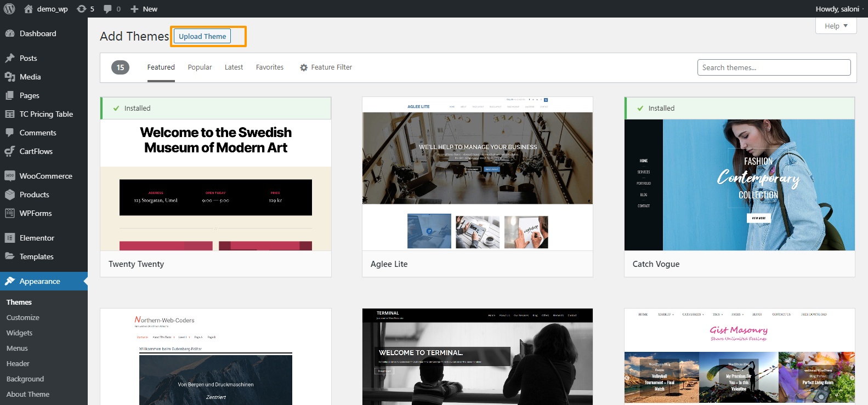Image resolution: width=868 pixels, height=405 pixels.
Task: Click the plus New content icon
Action: [x=134, y=9]
